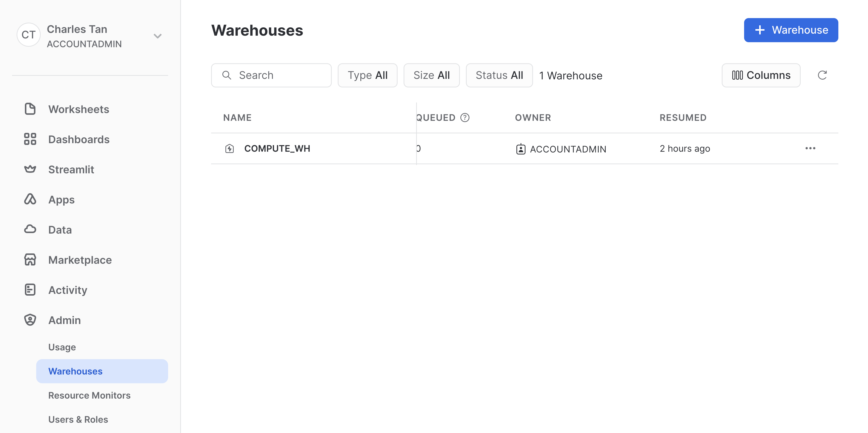Click the '2 hours ago' resumed value
This screenshot has width=868, height=433.
(x=685, y=148)
